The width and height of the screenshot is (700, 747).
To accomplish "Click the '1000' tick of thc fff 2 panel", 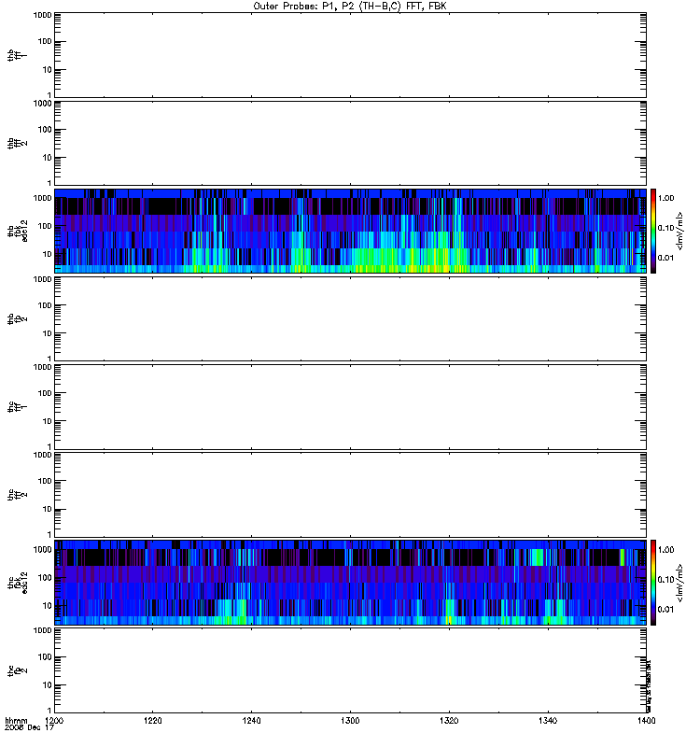I will pos(42,455).
